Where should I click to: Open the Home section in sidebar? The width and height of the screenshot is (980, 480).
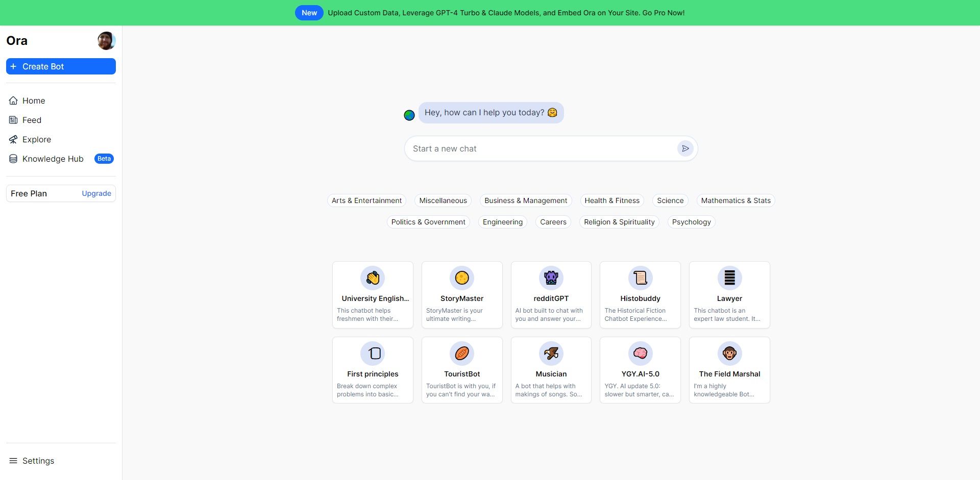[x=34, y=100]
